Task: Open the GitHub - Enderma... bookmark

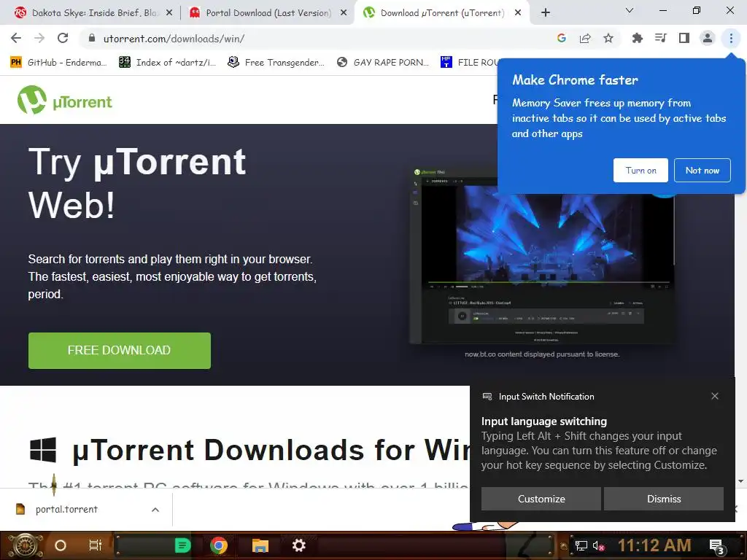Action: [59, 63]
